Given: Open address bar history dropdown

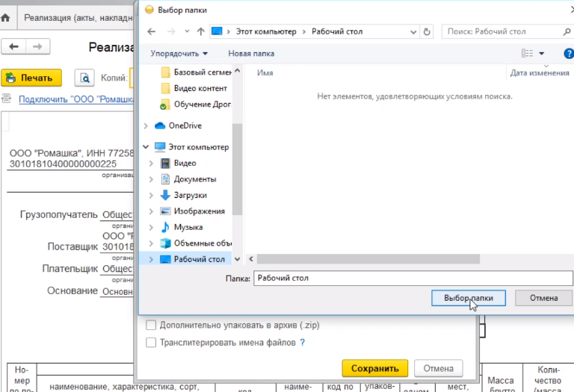Looking at the screenshot, I should click(x=413, y=31).
